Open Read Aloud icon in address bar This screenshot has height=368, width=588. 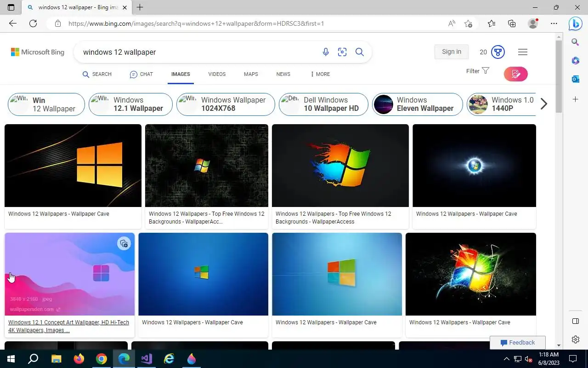[x=452, y=23]
